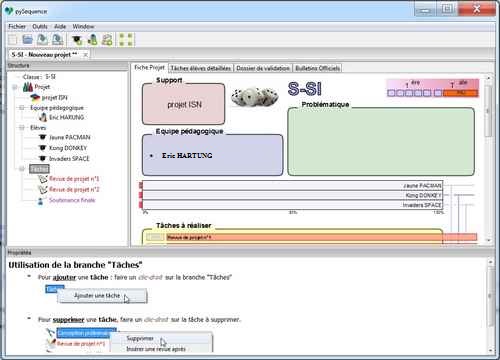
Task: Click the project sheet vertical scrollbar
Action: coord(489,159)
